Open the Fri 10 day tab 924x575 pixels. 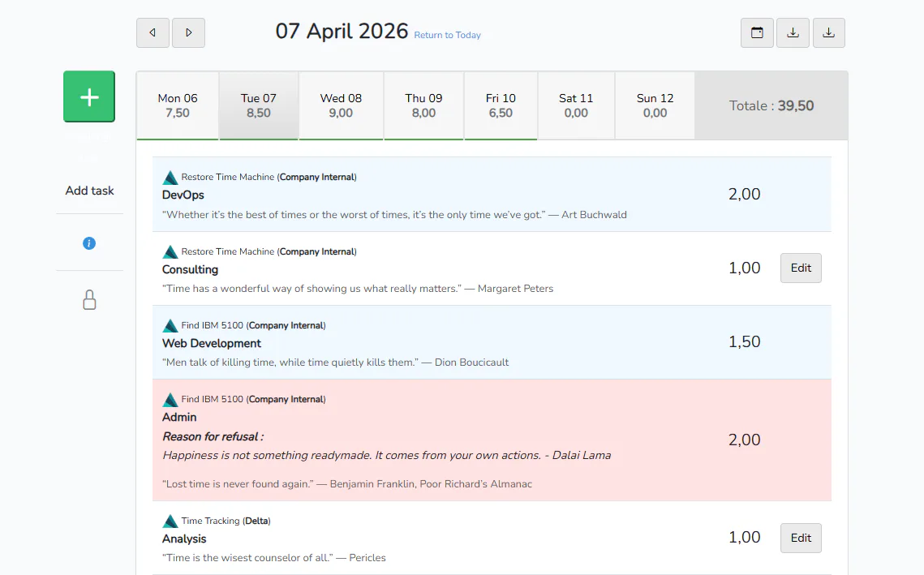[x=501, y=105]
